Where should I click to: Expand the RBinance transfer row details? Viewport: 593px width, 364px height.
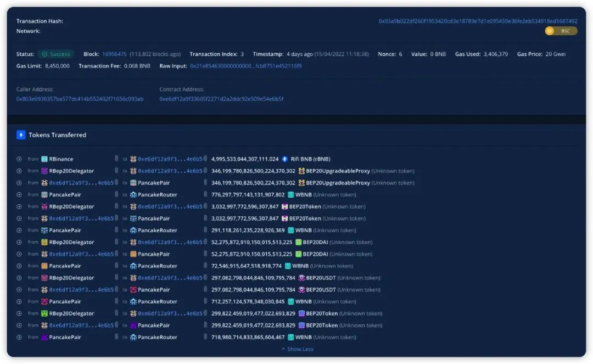(x=19, y=159)
